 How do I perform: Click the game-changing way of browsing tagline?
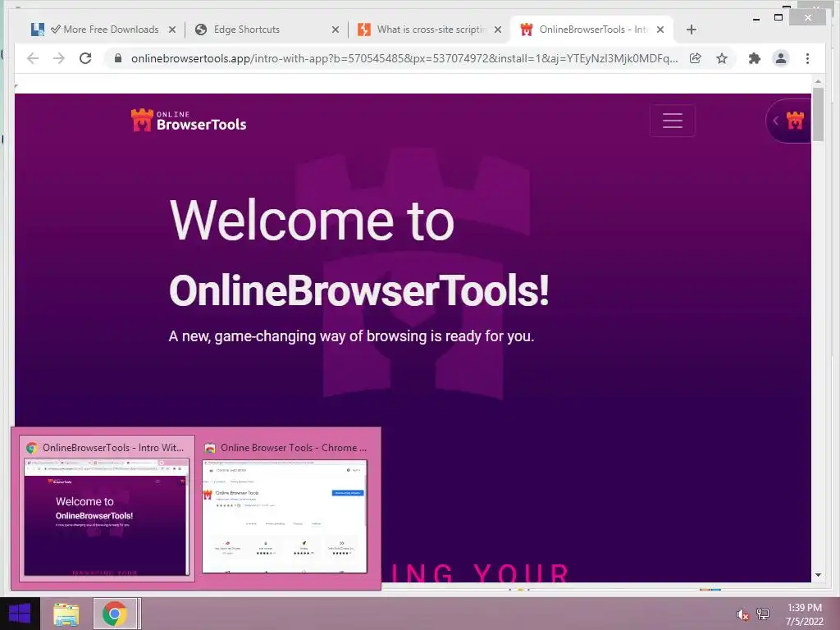pos(351,336)
